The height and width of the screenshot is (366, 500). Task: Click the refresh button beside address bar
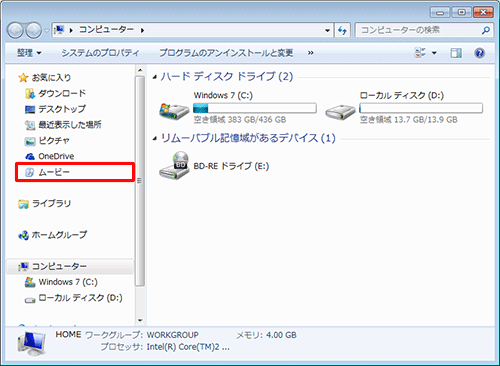click(342, 31)
